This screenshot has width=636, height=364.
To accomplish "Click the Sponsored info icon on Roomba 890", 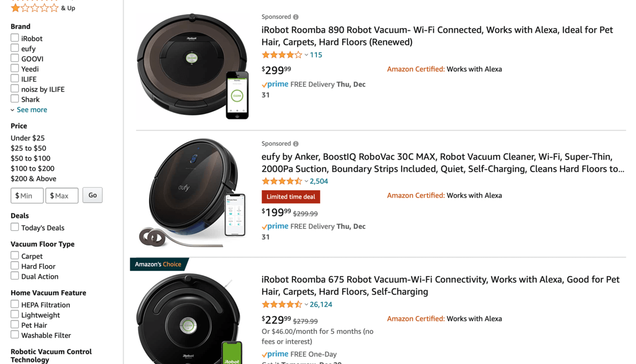I will 296,16.
